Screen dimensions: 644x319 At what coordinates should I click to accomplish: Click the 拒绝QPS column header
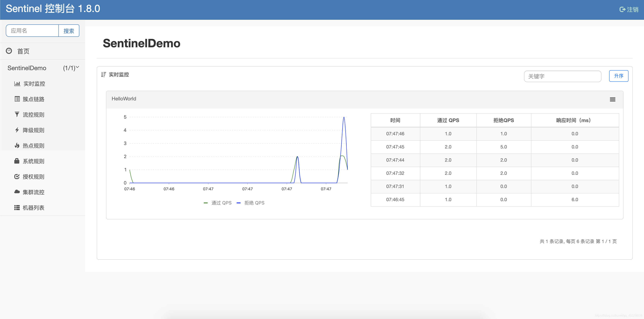pyautogui.click(x=504, y=120)
